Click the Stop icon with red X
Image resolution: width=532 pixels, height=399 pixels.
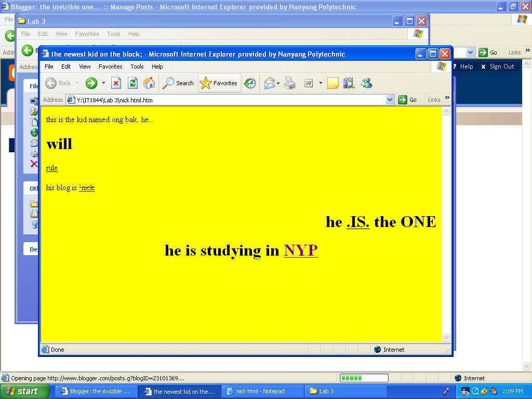[116, 83]
